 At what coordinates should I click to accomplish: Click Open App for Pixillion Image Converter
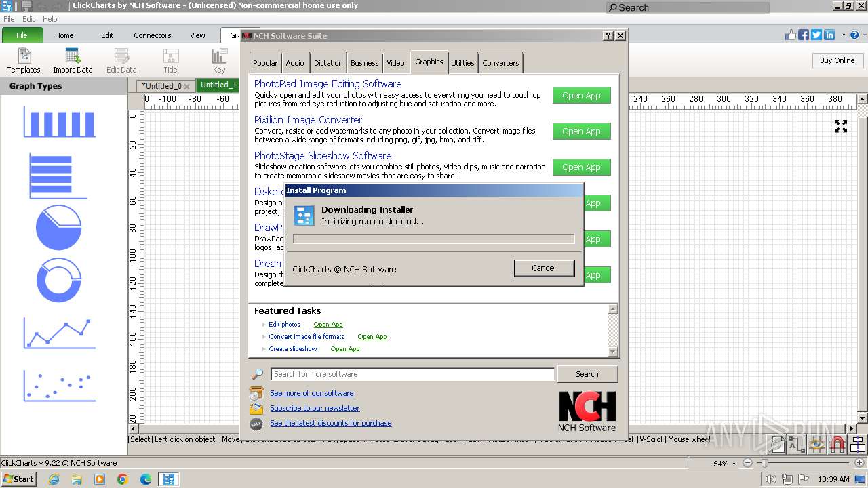[x=581, y=131]
